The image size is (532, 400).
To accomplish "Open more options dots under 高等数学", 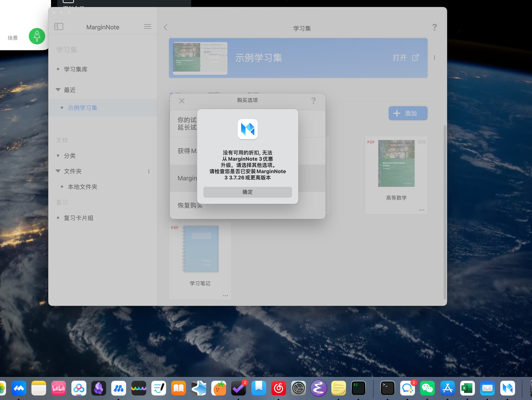I will [422, 210].
